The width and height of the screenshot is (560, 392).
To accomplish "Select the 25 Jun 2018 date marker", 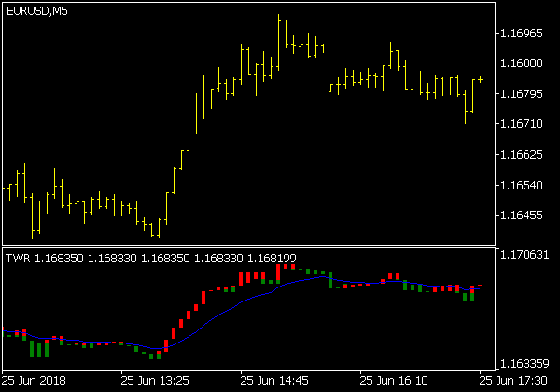I will click(x=35, y=381).
